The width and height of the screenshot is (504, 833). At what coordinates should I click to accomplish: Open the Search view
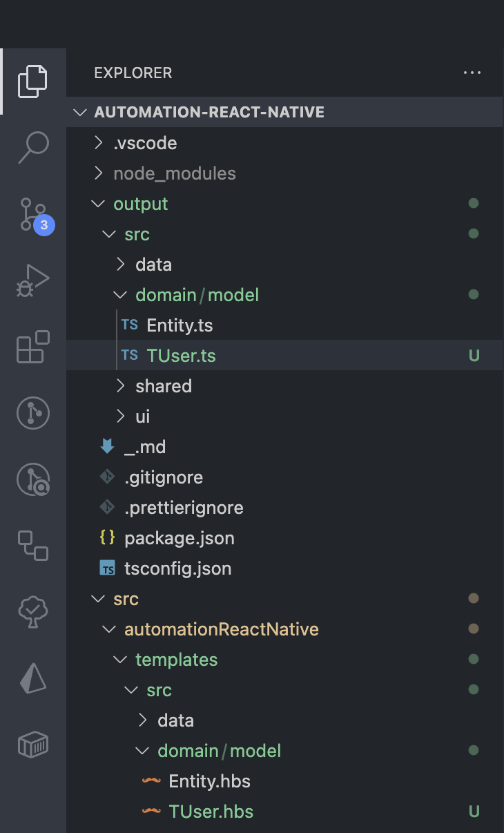pos(32,146)
